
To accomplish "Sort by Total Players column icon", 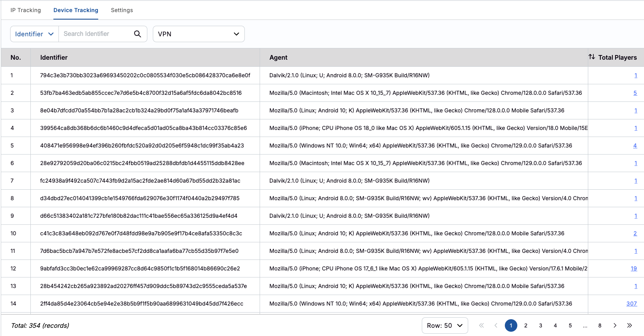I will 592,57.
